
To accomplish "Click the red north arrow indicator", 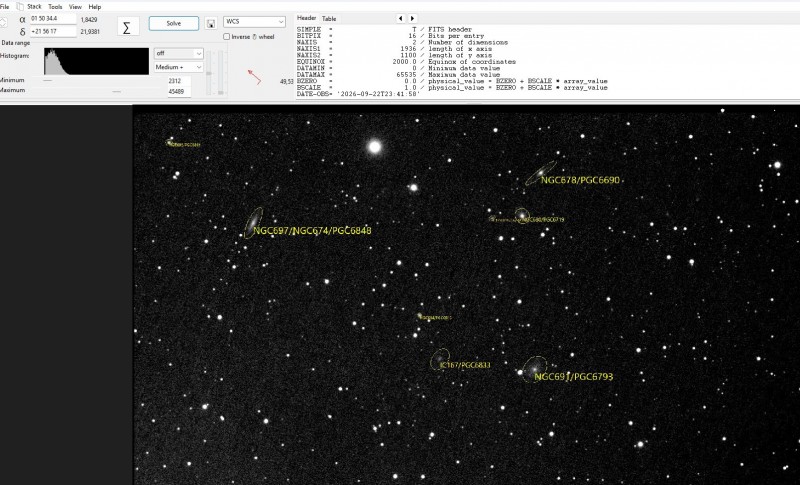I will point(254,77).
